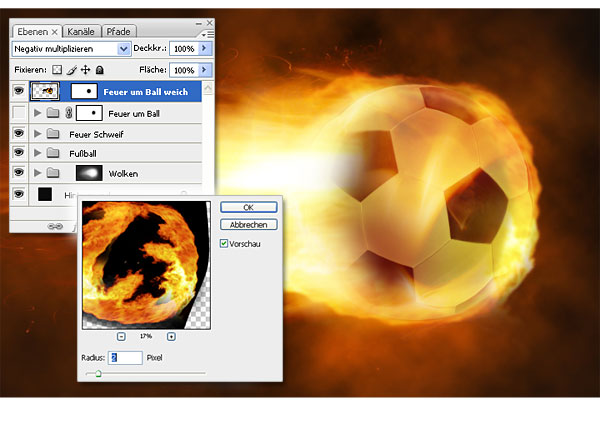This screenshot has height=427, width=600.
Task: Select the Ebenen tab
Action: pyautogui.click(x=33, y=31)
